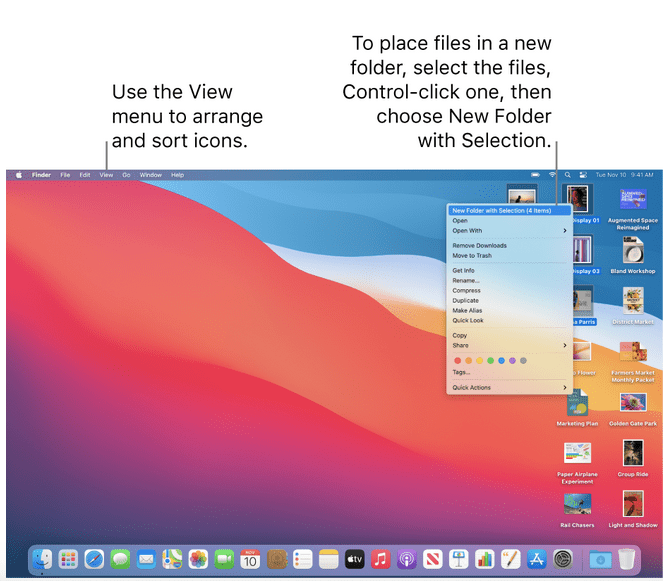Choose New Folder with Selection (4 Items)
The width and height of the screenshot is (663, 581).
tap(510, 211)
